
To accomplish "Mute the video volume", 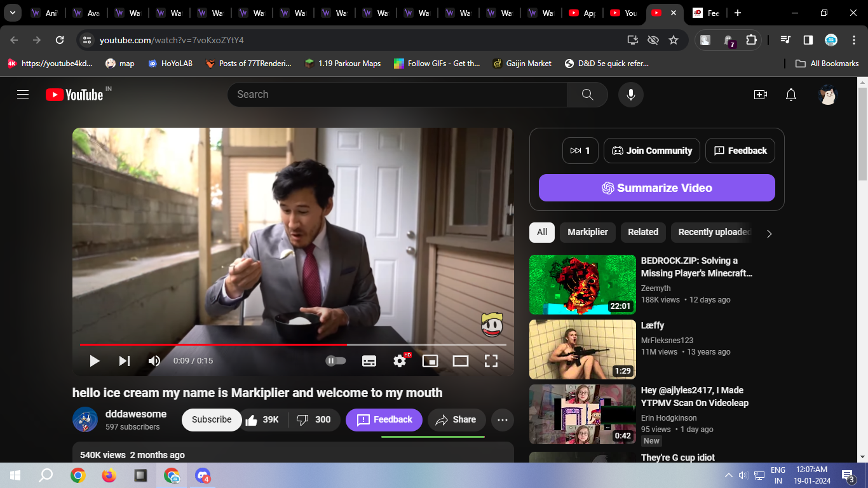I will coord(154,361).
